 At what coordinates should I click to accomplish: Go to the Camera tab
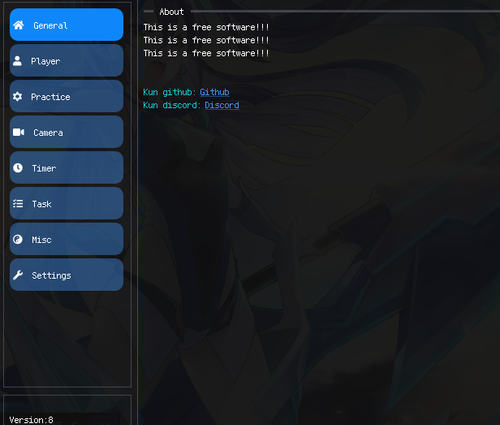[x=67, y=132]
